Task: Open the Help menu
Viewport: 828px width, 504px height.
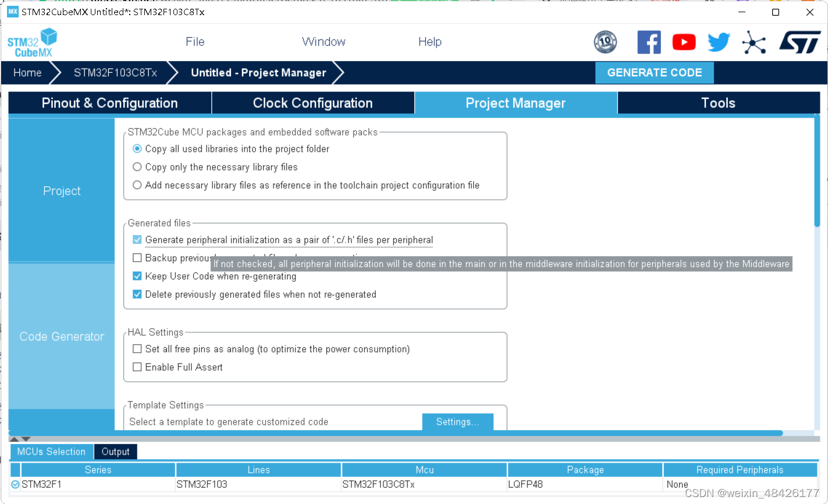Action: (430, 42)
